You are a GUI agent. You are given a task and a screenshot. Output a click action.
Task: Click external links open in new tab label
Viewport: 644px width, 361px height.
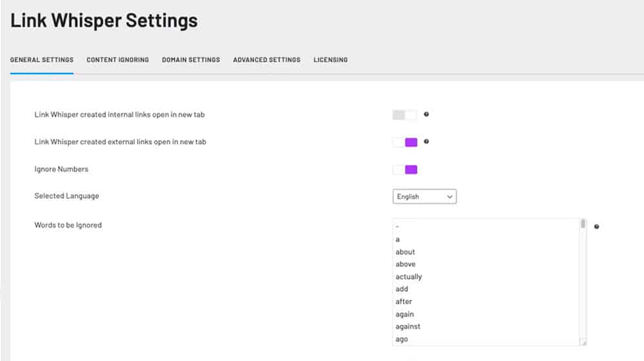120,142
